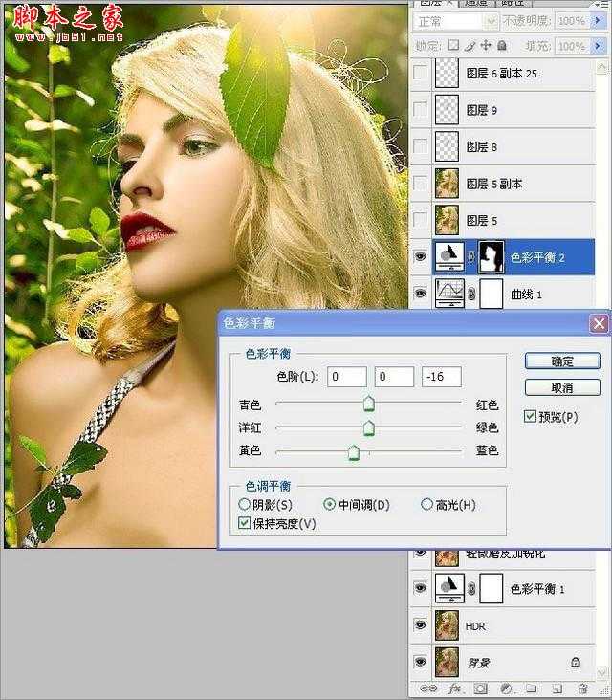The width and height of the screenshot is (612, 700).
Task: Show the 图层 5 副本 layer
Action: tap(420, 183)
